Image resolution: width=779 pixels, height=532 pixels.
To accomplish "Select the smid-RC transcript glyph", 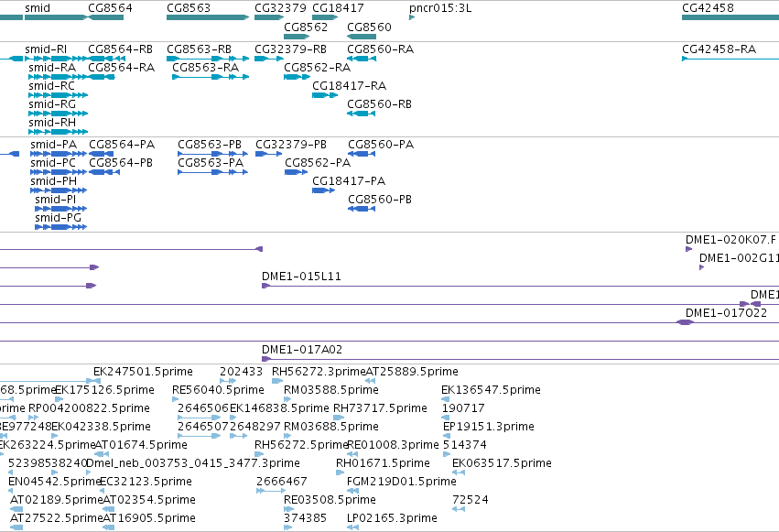I will 58,95.
